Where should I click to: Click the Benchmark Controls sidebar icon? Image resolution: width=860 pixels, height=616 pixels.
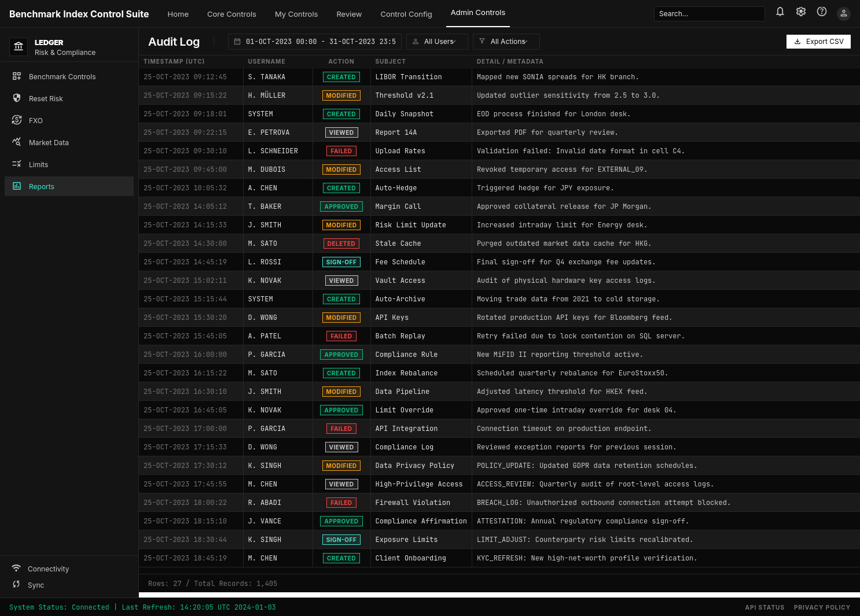click(17, 76)
